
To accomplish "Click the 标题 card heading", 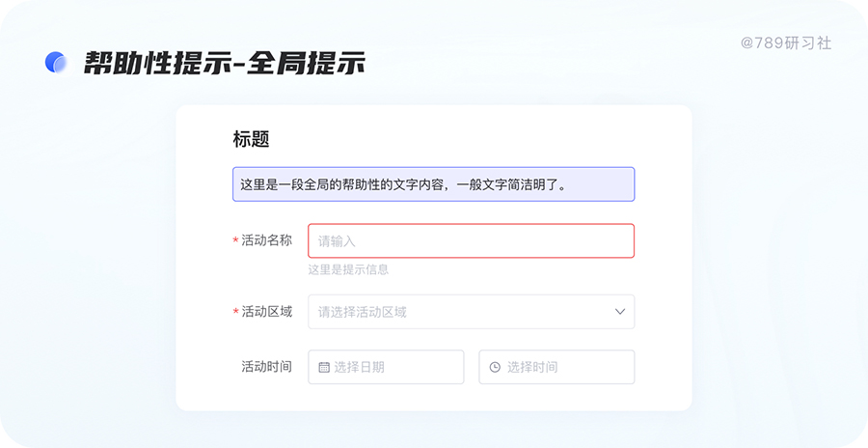I will pos(251,139).
